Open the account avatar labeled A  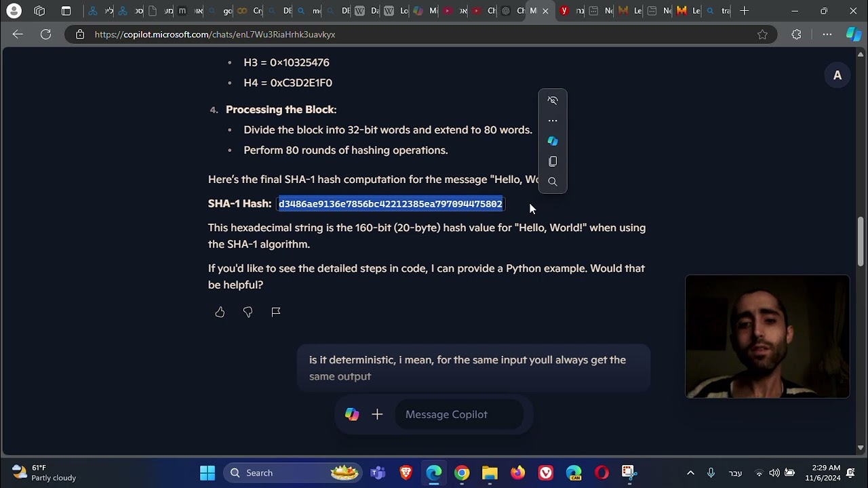(x=837, y=75)
